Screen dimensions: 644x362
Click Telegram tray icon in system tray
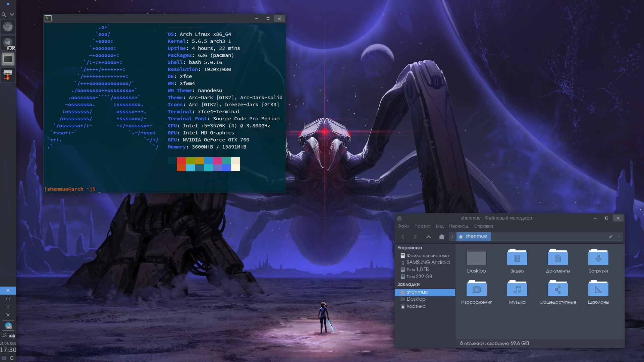[x=8, y=326]
